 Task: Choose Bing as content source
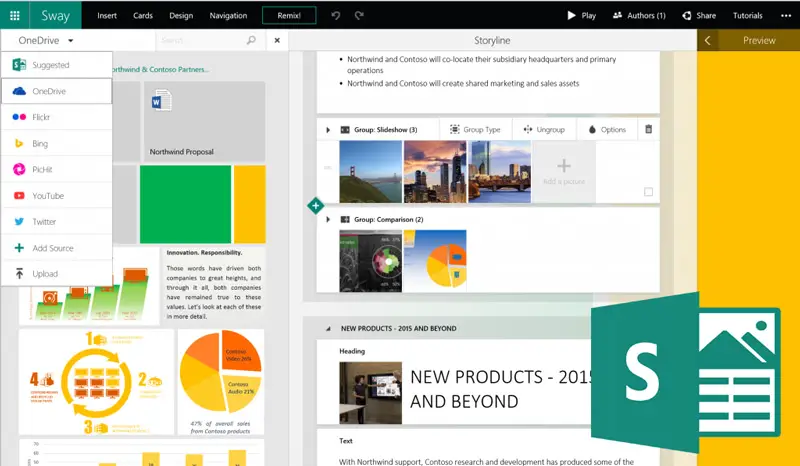(57, 143)
